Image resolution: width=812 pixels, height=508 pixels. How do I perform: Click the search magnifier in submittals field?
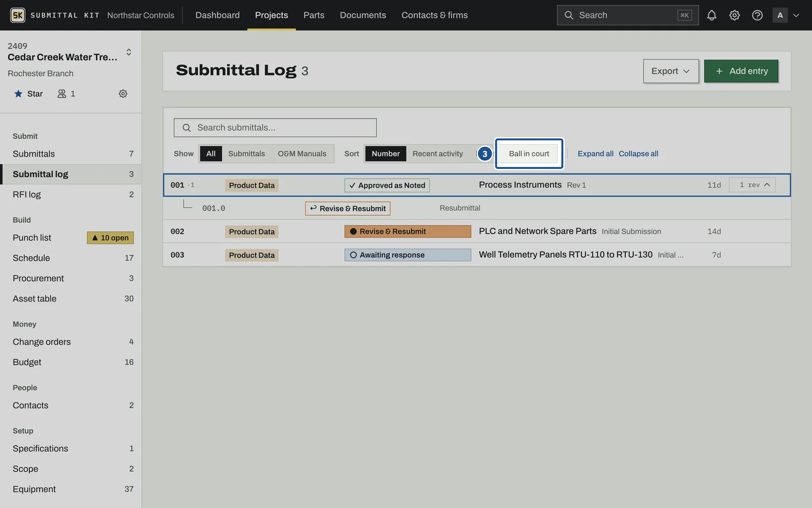coord(186,128)
